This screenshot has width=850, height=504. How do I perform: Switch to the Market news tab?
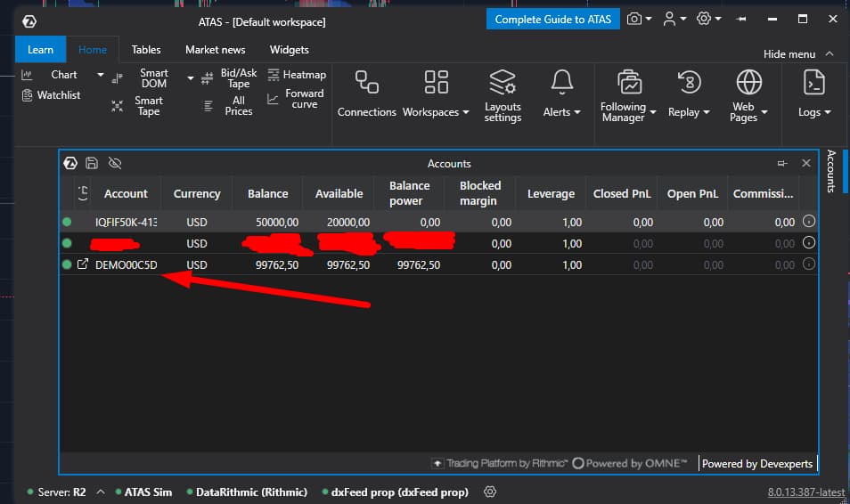point(216,50)
